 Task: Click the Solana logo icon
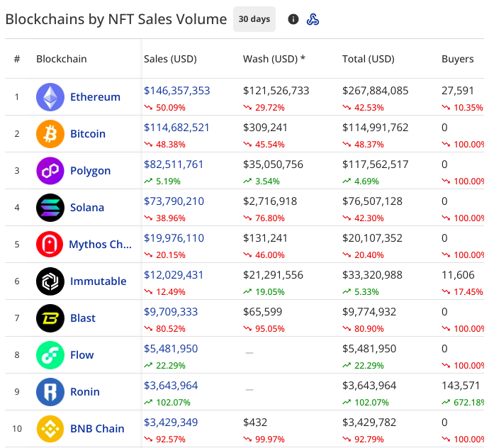point(50,208)
